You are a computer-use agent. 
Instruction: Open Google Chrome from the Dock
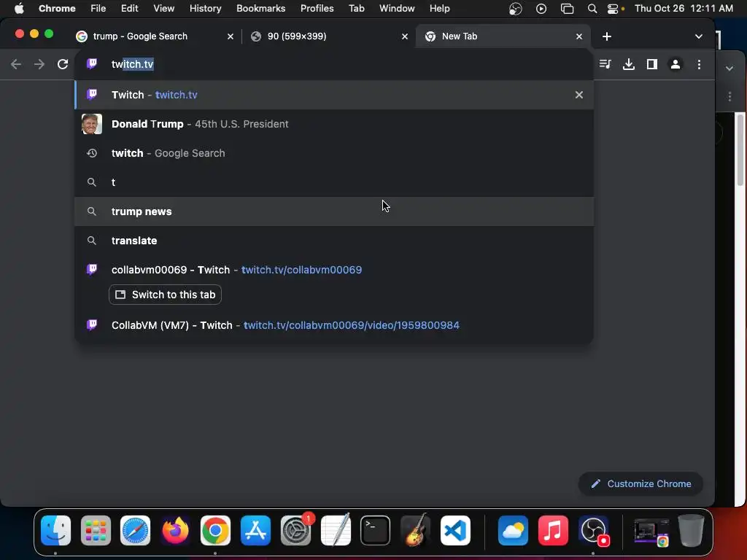point(215,530)
